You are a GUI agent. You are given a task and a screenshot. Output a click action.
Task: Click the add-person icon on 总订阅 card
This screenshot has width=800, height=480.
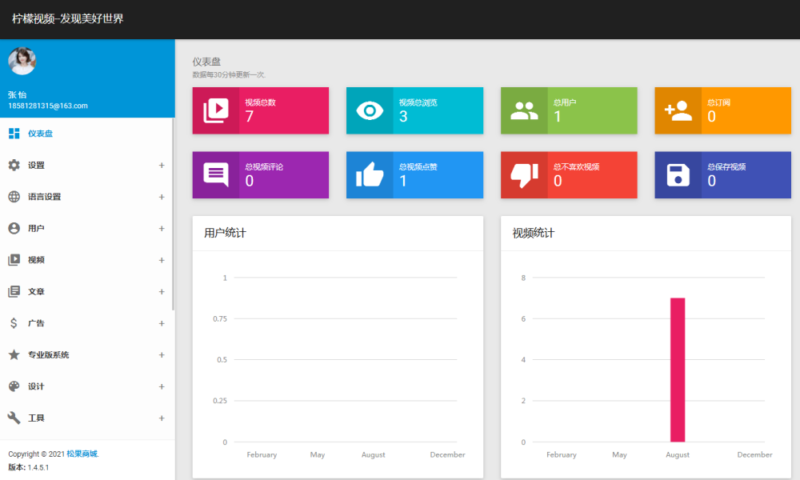pyautogui.click(x=678, y=111)
